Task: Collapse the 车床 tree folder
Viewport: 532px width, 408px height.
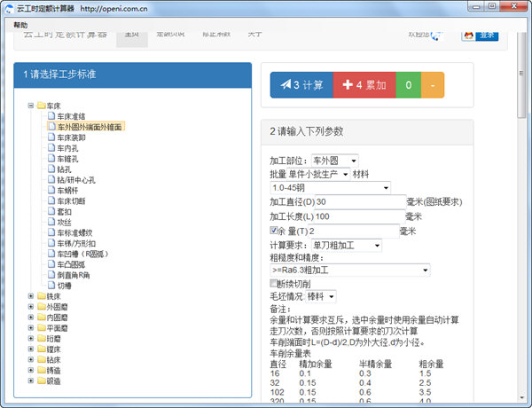Action: (x=31, y=106)
